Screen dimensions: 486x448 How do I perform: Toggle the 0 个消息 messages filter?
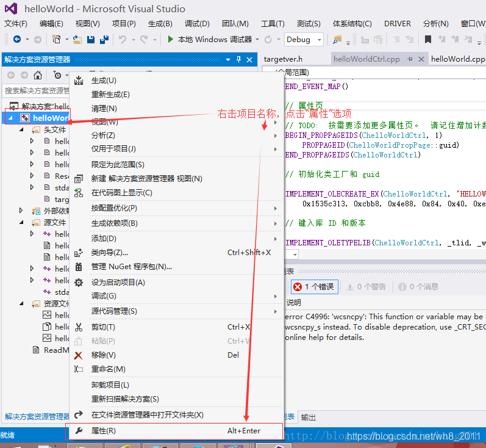(418, 287)
